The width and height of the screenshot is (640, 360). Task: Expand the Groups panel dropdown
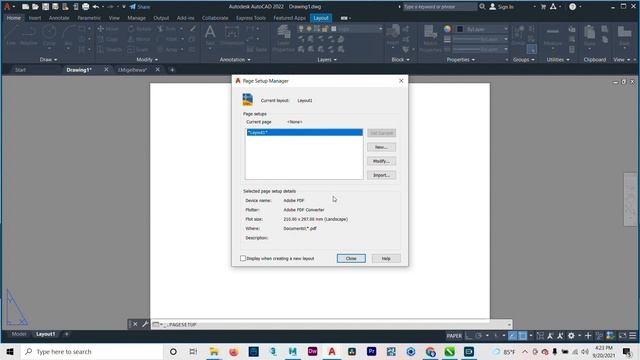524,60
